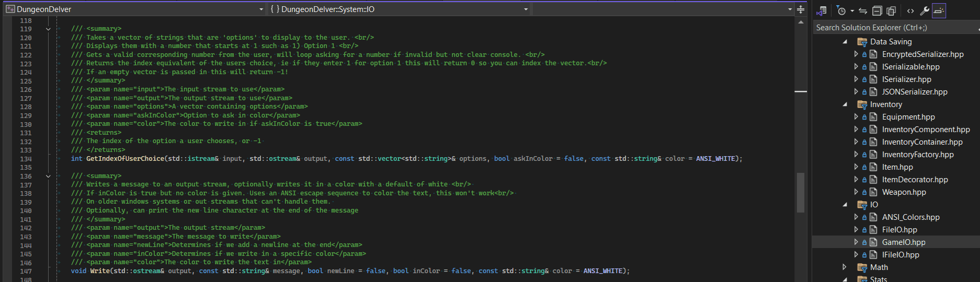Collapse the Inventory folder
The height and width of the screenshot is (282, 980).
click(845, 104)
